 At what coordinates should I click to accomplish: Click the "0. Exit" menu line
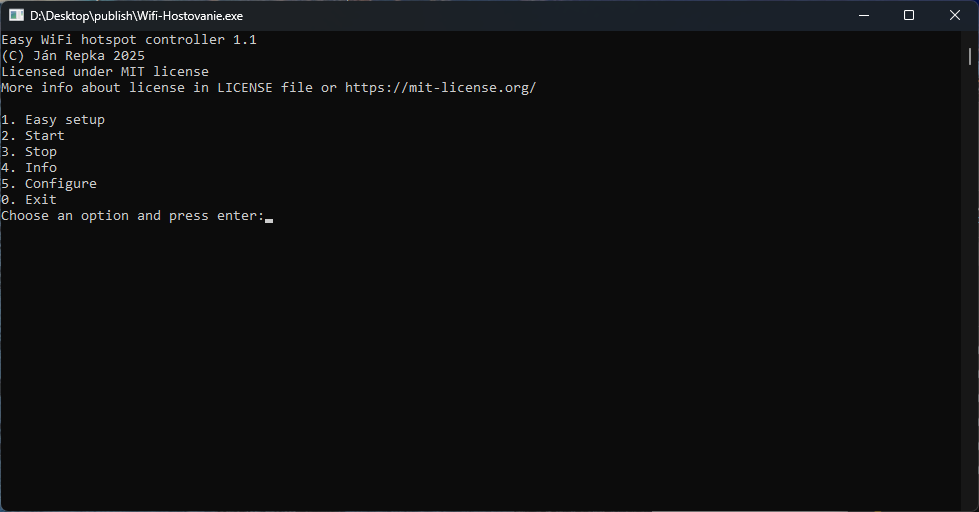coord(29,200)
